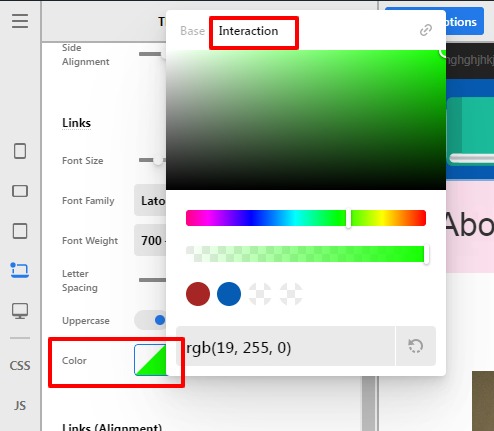Viewport: 494px width, 431px height.
Task: Toggle the Uppercase switch
Action: tap(151, 320)
